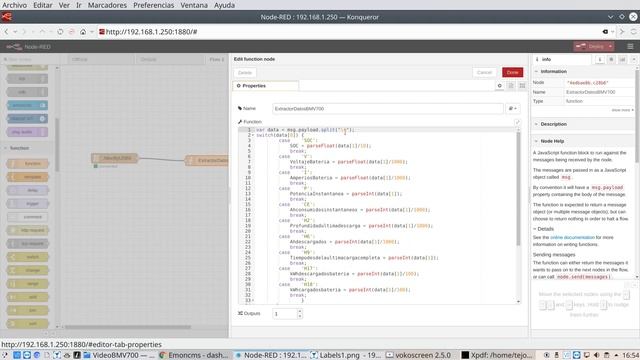The height and width of the screenshot is (360, 640).
Task: Click Konqueror home icon
Action: click(x=83, y=31)
